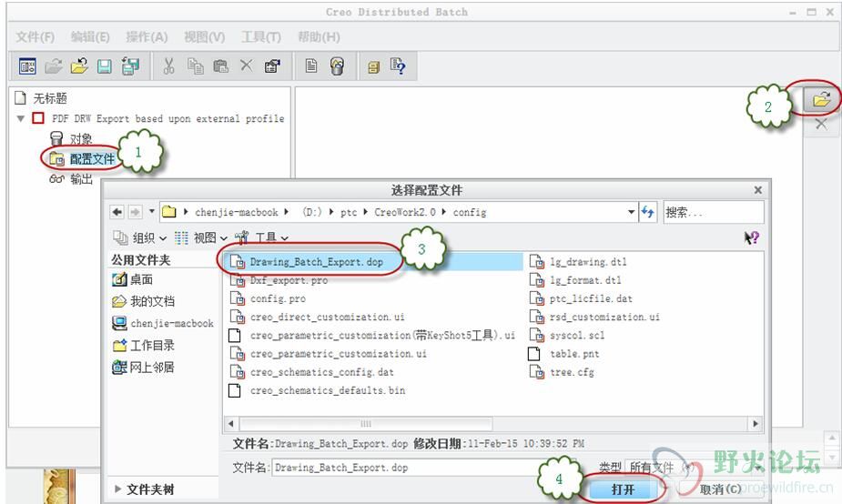
Task: Click the yellow server icon in toolbar
Action: click(x=374, y=67)
